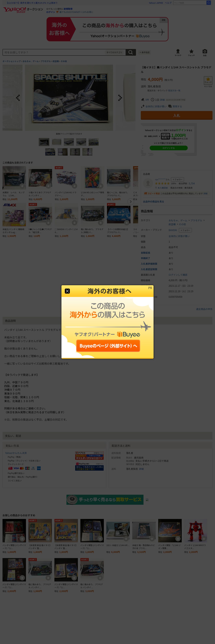Open the top Buyee overseas purchase banner
Image resolution: width=215 pixels, height=644 pixels.
107,29
